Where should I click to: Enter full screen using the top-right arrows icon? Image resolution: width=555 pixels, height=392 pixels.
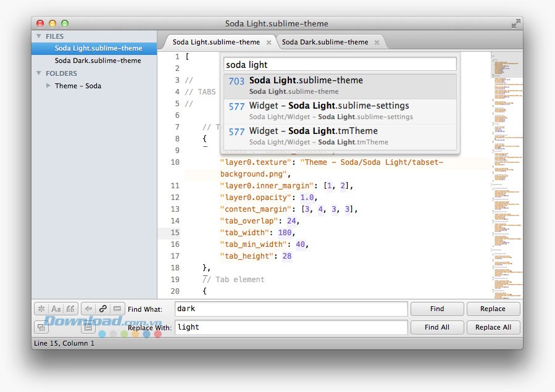click(515, 23)
